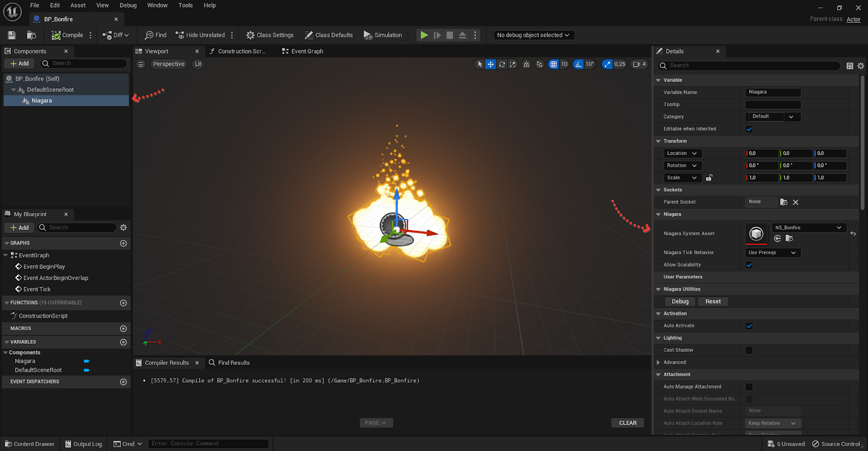Open the Niagara Tick Behavior dropdown
The width and height of the screenshot is (868, 451).
coord(773,253)
